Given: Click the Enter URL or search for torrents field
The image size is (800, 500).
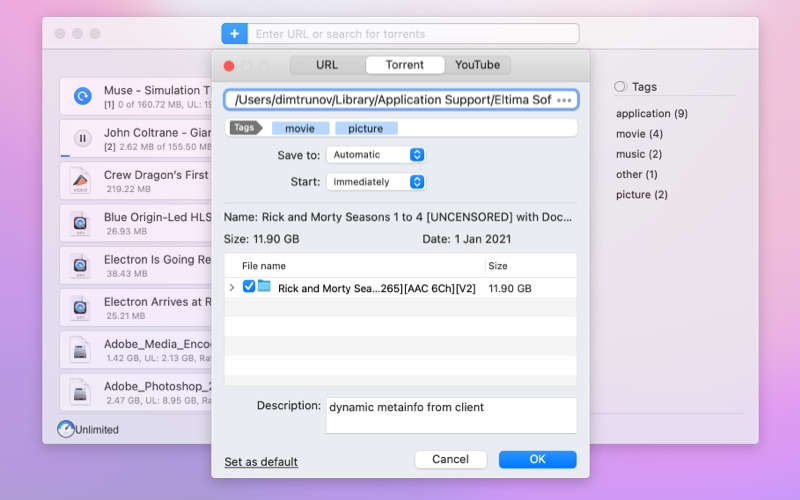Looking at the screenshot, I should pyautogui.click(x=413, y=34).
